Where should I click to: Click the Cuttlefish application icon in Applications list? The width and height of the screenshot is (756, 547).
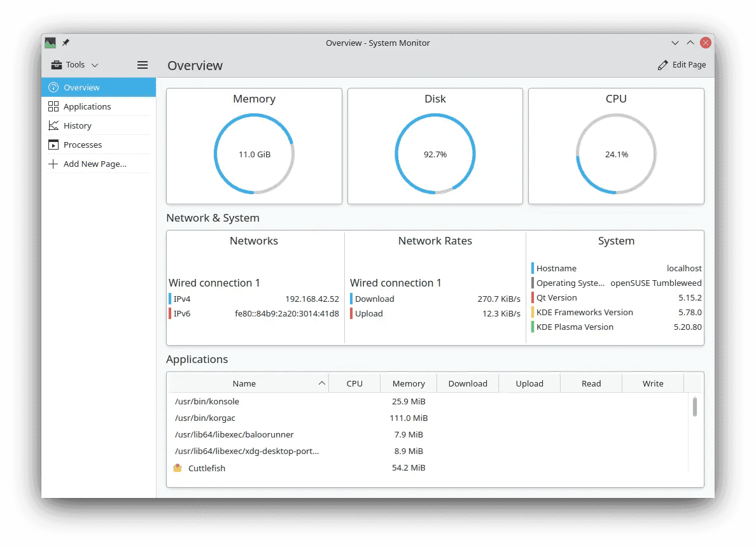click(178, 468)
